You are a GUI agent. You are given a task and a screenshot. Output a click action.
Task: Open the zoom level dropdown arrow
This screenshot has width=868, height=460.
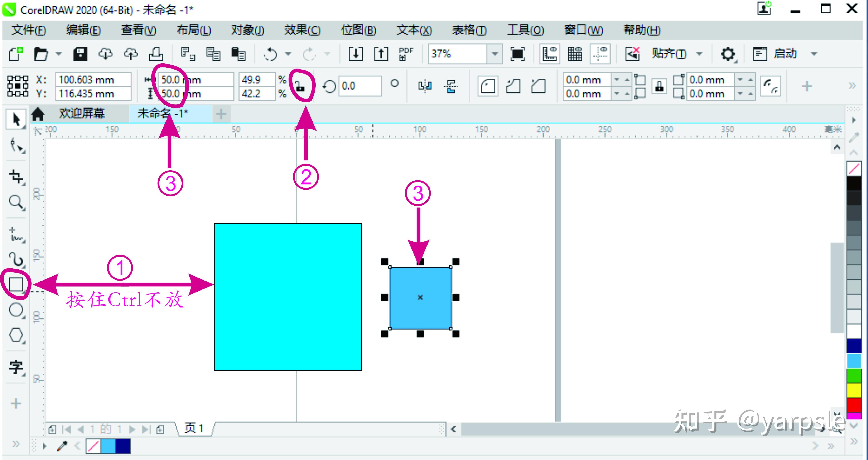(x=495, y=54)
